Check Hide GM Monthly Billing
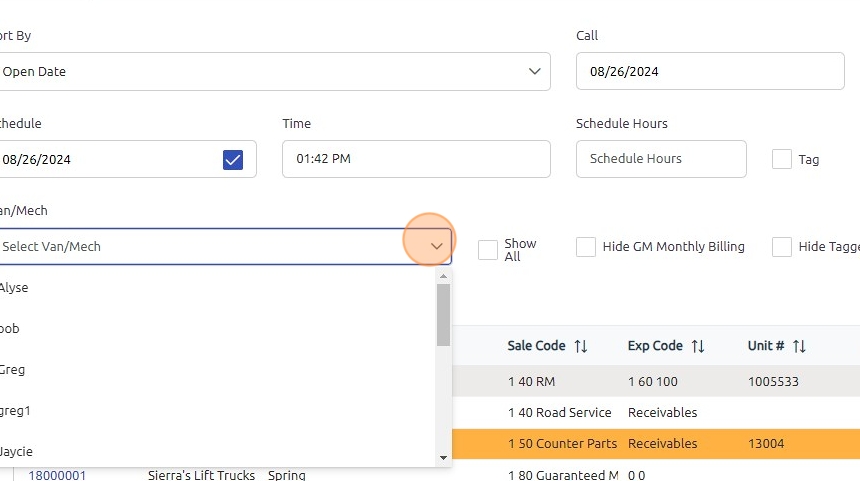The image size is (860, 481). [586, 247]
